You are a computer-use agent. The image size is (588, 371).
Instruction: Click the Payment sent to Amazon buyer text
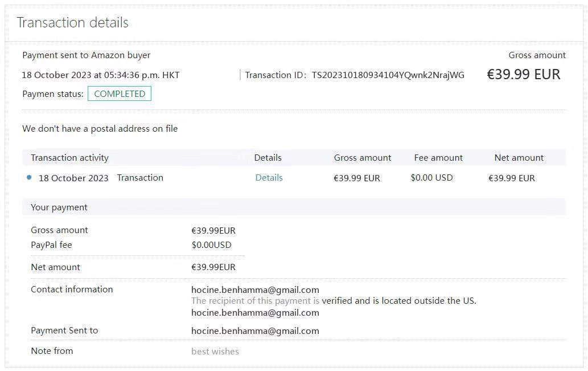pos(87,55)
